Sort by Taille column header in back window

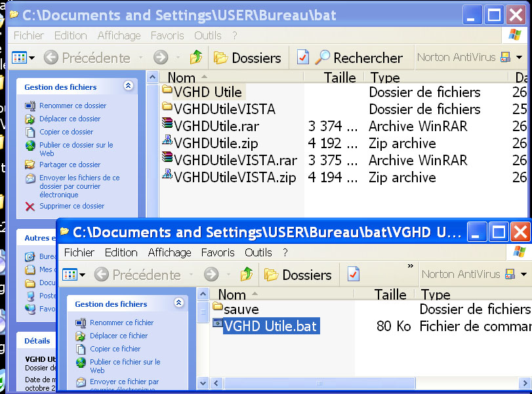click(340, 78)
